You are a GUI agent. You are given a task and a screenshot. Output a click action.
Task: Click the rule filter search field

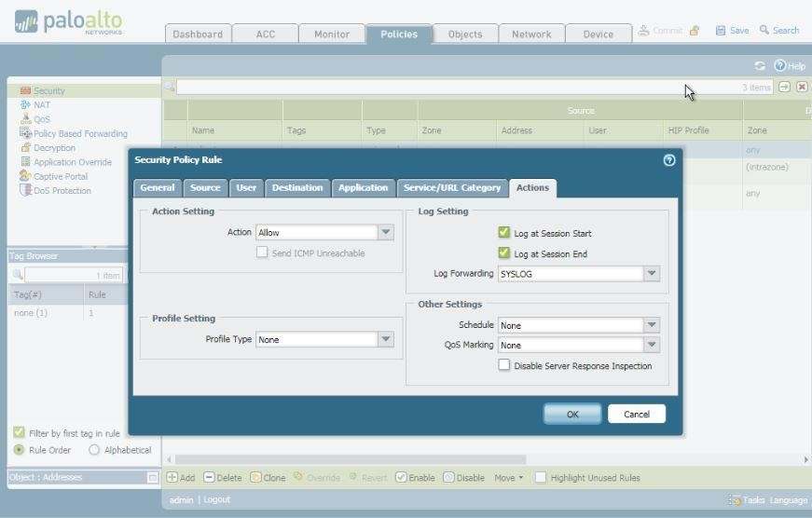(x=457, y=87)
